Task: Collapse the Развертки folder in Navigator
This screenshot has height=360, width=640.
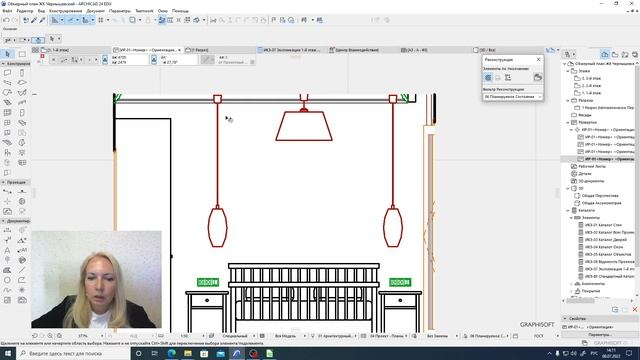Action: tap(568, 122)
